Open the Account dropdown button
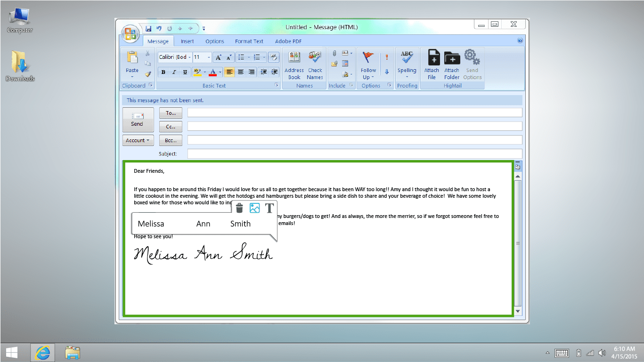 coord(138,140)
